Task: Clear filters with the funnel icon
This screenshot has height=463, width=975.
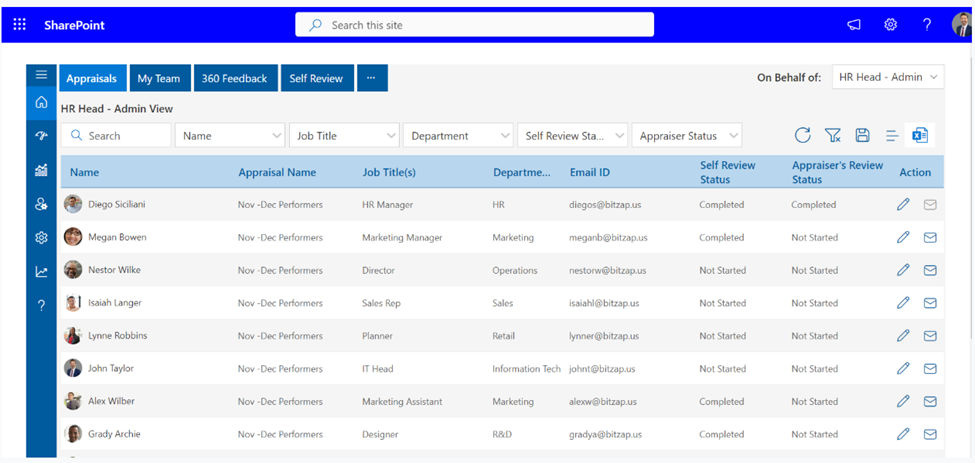Action: [x=832, y=136]
